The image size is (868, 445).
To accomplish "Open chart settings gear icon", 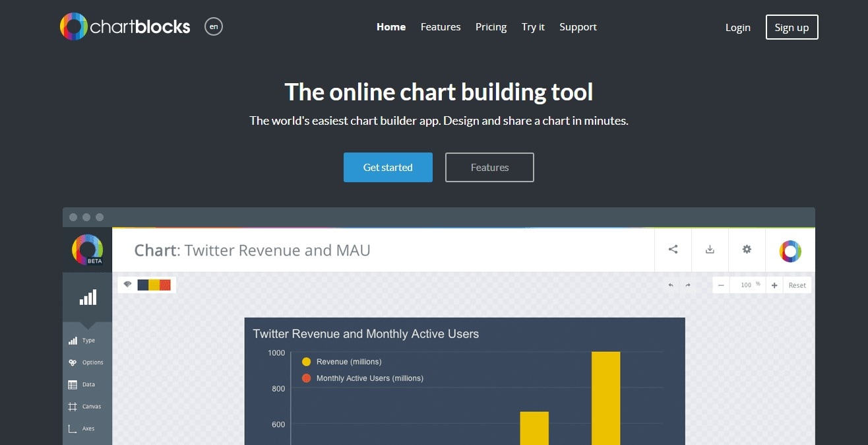I will click(x=747, y=250).
